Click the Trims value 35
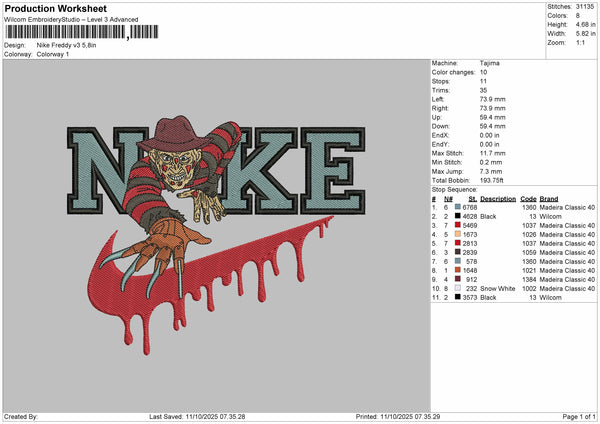This screenshot has width=600, height=424. coord(483,90)
